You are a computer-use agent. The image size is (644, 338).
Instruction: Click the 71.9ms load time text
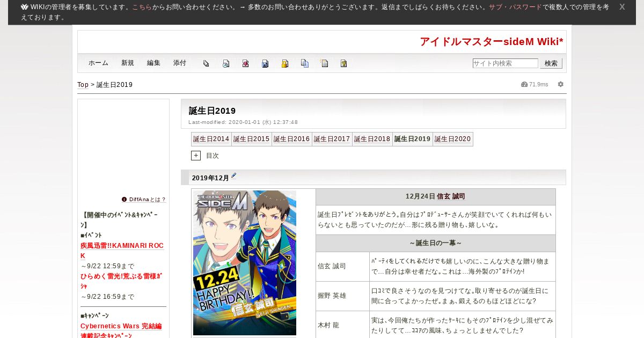pos(539,84)
